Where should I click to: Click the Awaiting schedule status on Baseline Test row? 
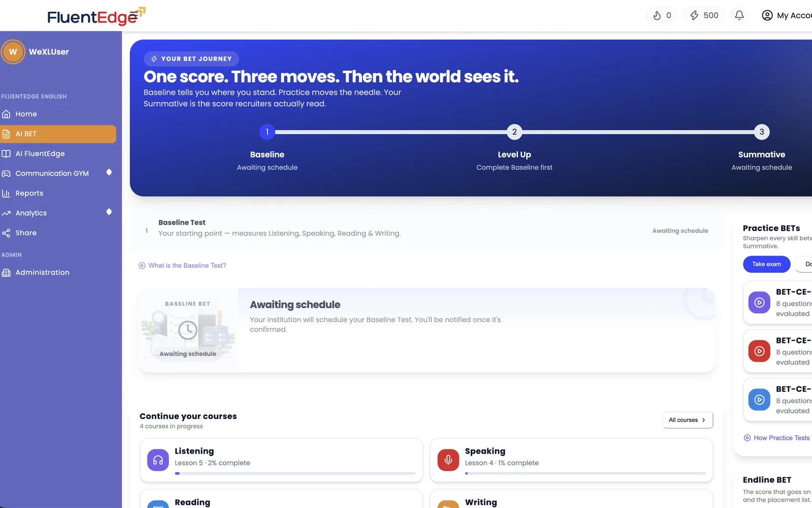680,231
